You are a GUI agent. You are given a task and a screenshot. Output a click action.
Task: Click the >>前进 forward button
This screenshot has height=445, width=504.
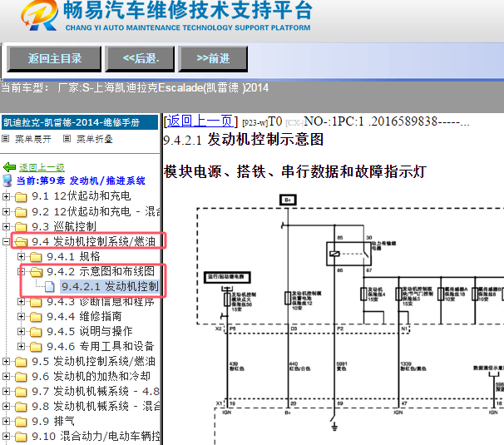213,59
